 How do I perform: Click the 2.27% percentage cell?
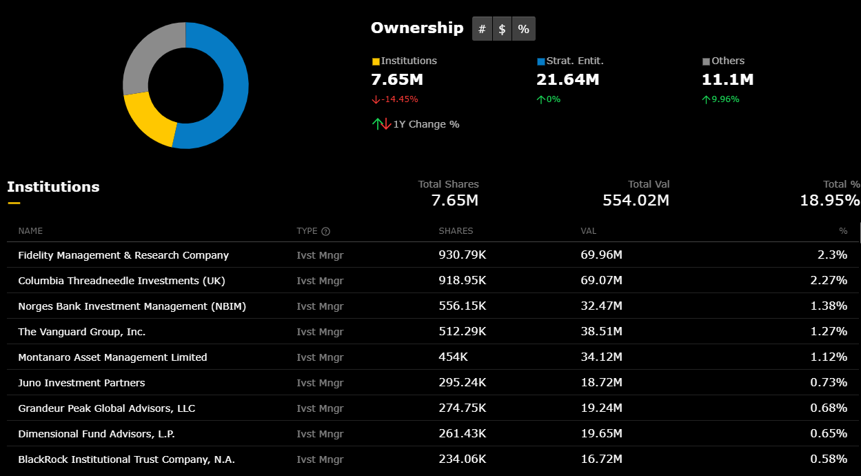click(x=829, y=281)
